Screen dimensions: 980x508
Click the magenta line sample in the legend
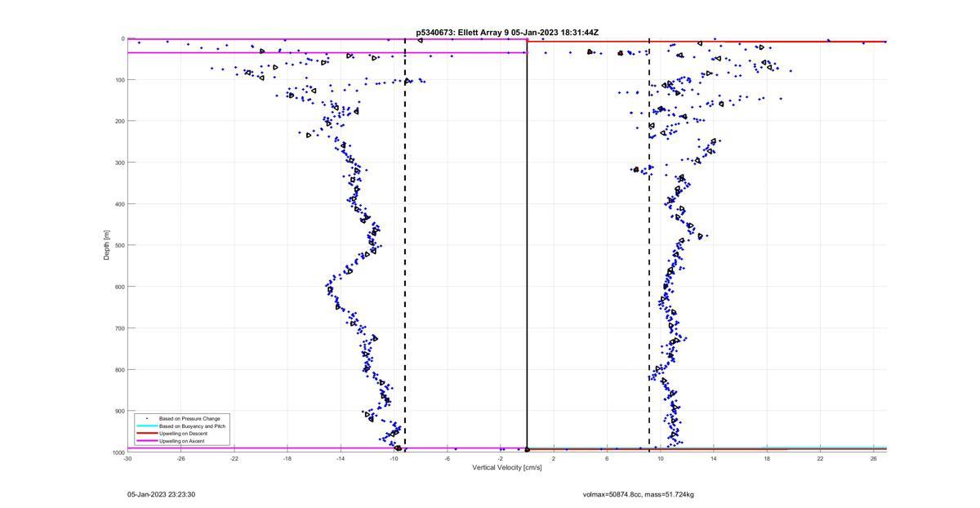click(x=146, y=440)
